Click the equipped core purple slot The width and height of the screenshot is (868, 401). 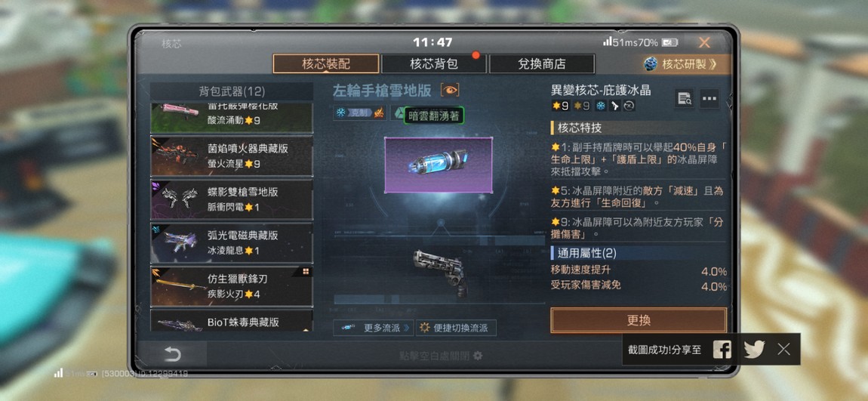(x=438, y=165)
